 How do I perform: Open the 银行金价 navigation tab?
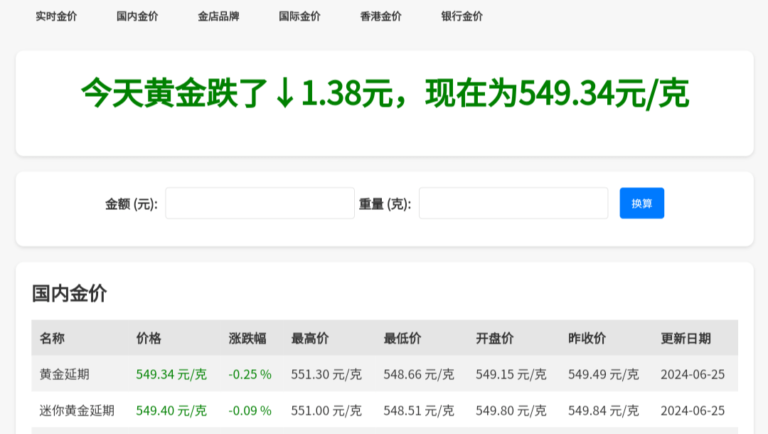(x=462, y=16)
